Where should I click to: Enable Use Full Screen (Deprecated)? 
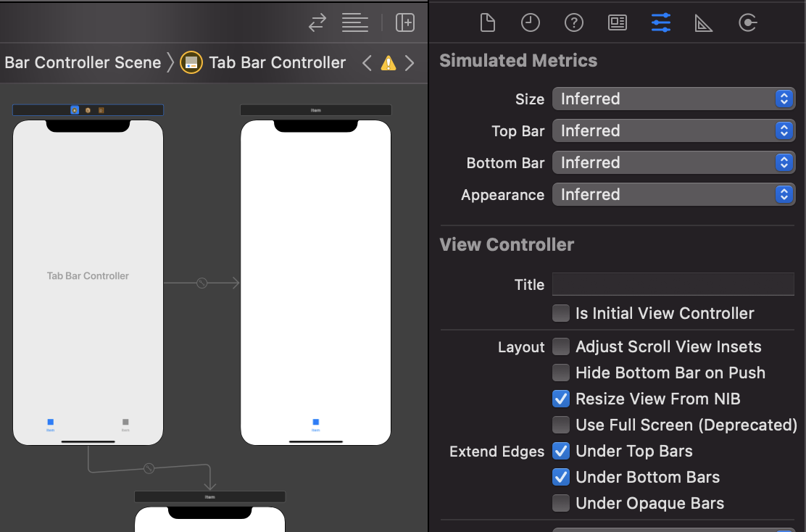point(561,425)
